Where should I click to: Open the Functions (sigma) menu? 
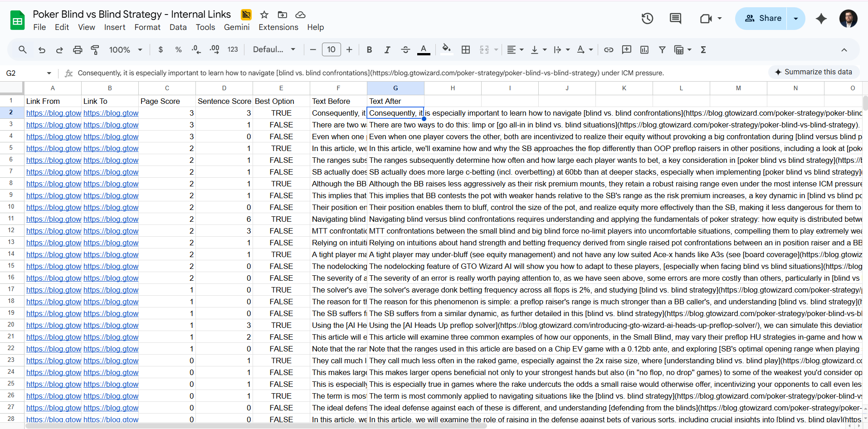tap(703, 49)
